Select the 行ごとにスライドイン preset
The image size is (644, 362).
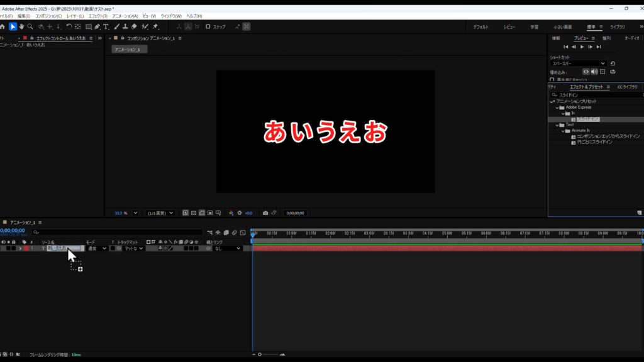click(594, 142)
